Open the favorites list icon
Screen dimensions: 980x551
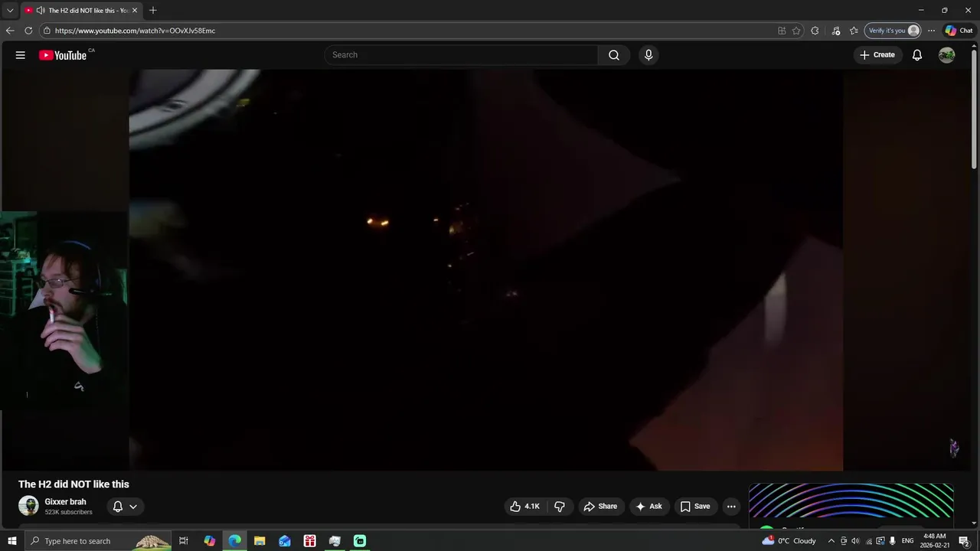click(854, 31)
